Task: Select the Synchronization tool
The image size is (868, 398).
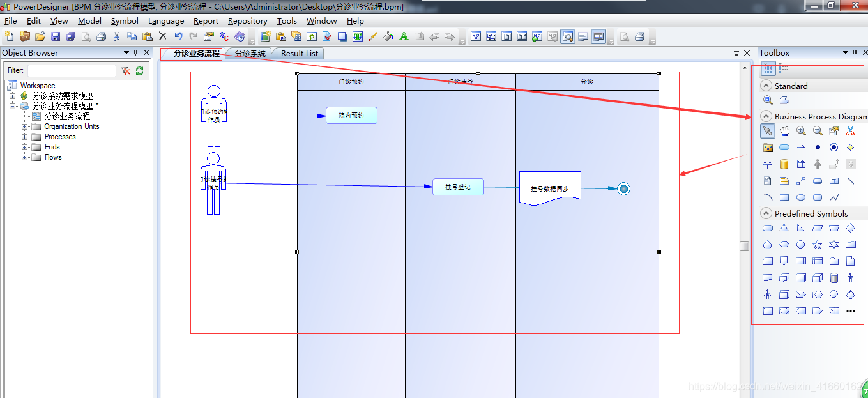Action: [x=768, y=164]
